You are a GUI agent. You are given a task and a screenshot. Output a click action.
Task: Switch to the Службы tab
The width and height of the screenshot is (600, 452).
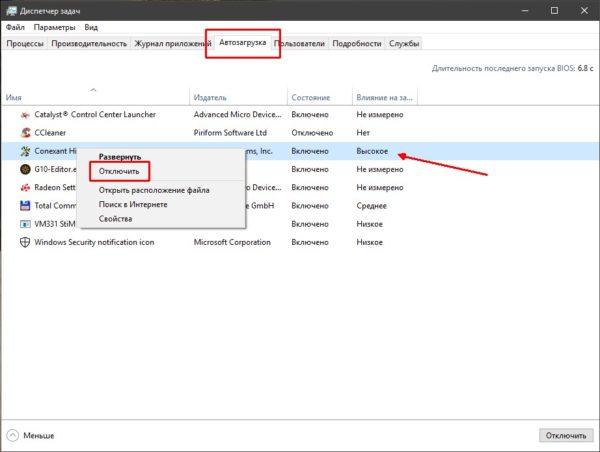pos(404,44)
